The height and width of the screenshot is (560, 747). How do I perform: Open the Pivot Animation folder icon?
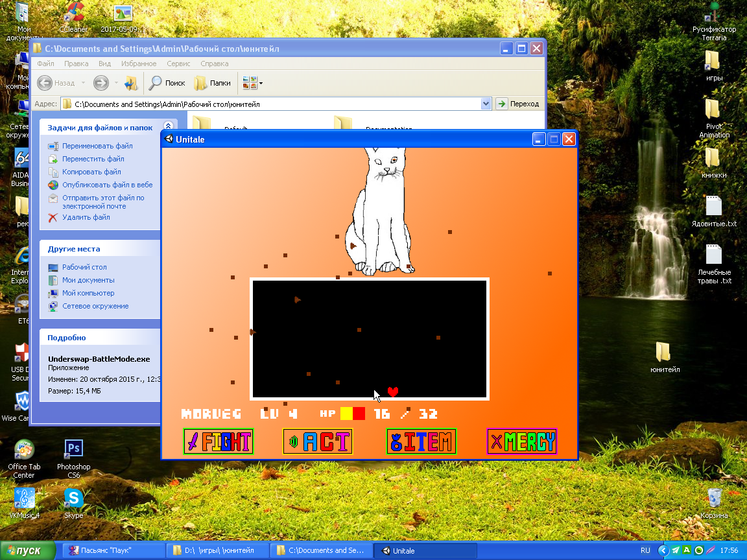click(714, 118)
